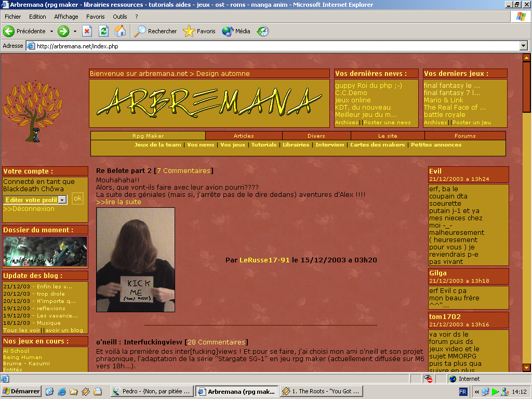This screenshot has height=399, width=532.
Task: Switch to the Pedro chat taskbar window
Action: (x=152, y=392)
